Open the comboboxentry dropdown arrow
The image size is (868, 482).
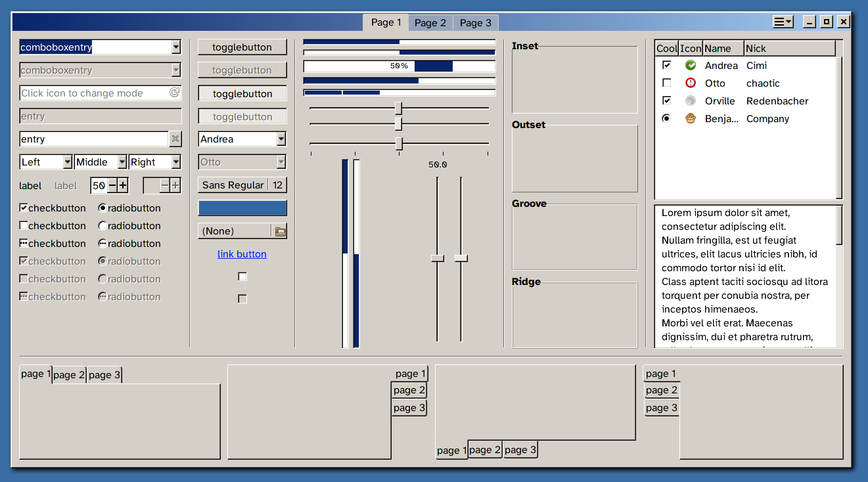pyautogui.click(x=175, y=47)
